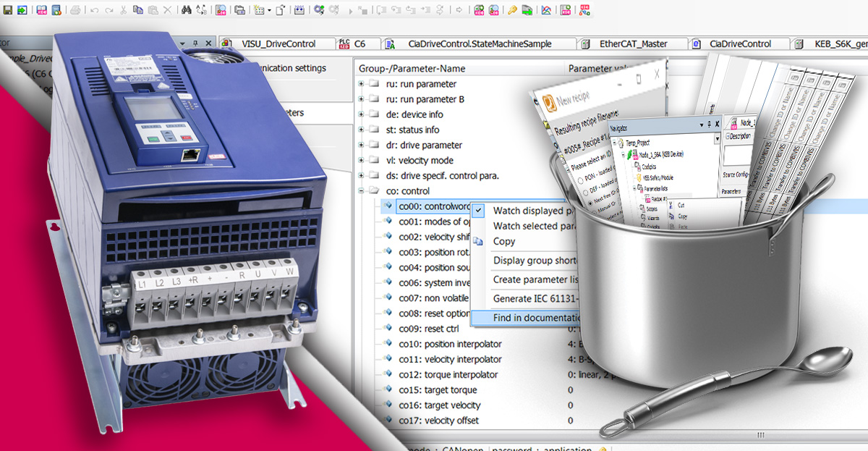The width and height of the screenshot is (868, 451).
Task: Open the KEB_S6K tab at far right
Action: [x=830, y=43]
